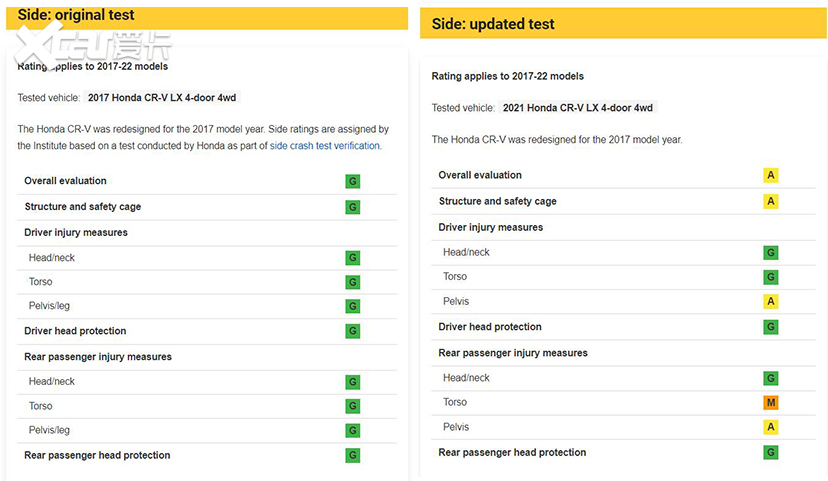Viewport: 828px width, 481px height.
Task: Click 'Overall evaluation' label in original test
Action: click(x=65, y=181)
